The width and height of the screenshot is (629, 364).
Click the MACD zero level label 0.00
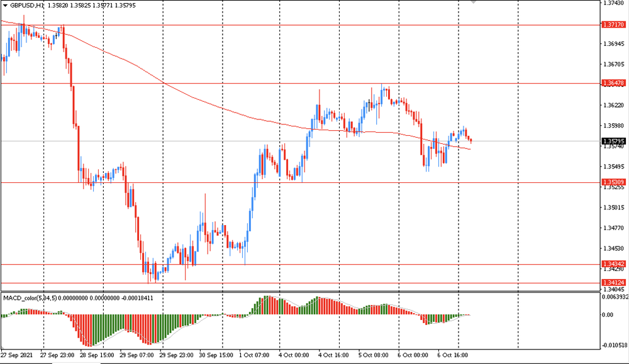tap(608, 315)
